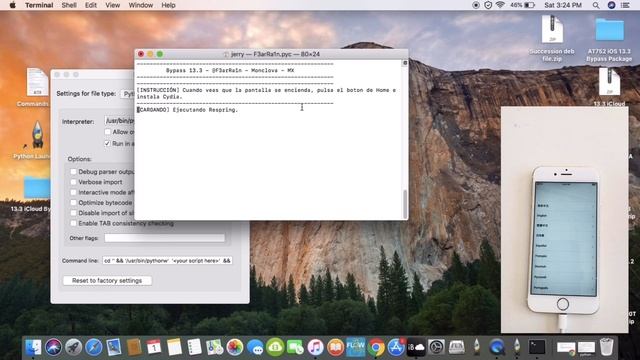
Task: Click the battery status indicator
Action: tap(522, 5)
